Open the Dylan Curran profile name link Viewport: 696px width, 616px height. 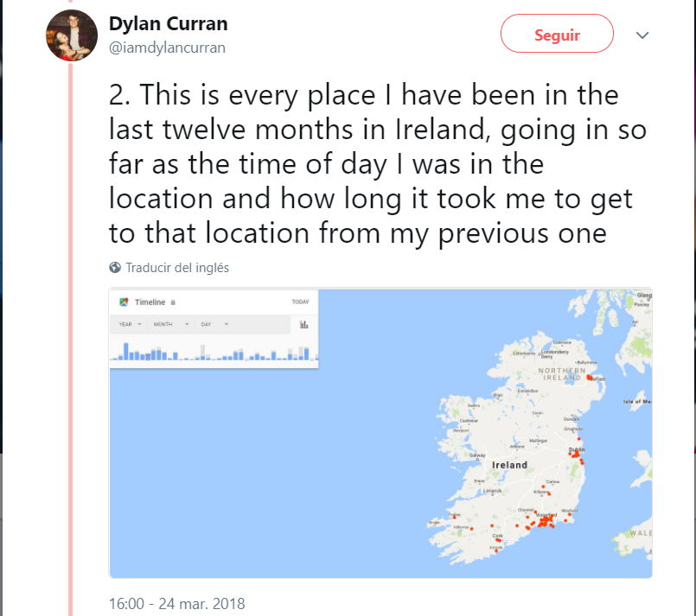coord(169,23)
